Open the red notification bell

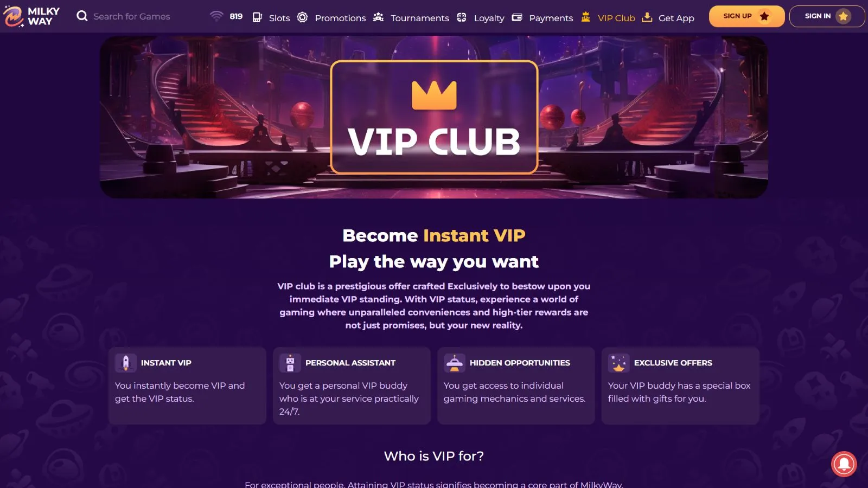[x=844, y=464]
